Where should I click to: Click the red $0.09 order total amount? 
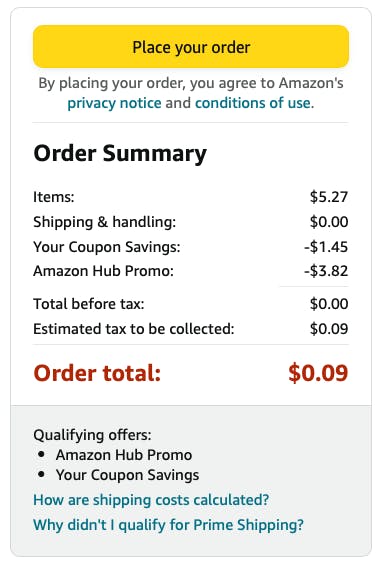[318, 373]
